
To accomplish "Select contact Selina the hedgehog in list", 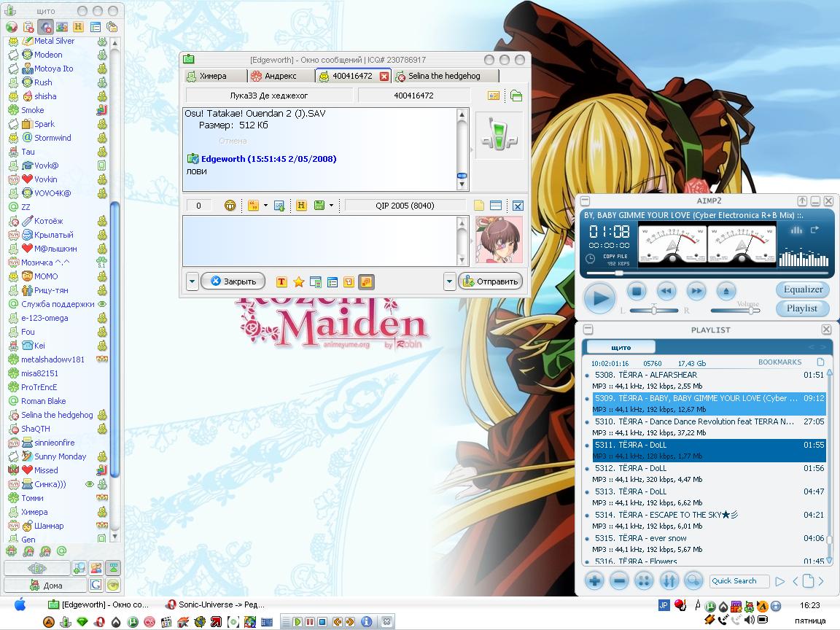I will [57, 415].
